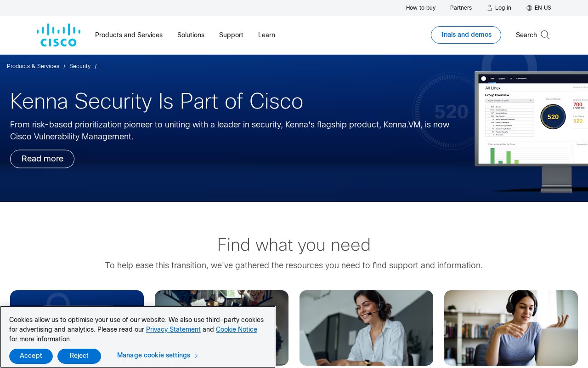Click the Log in person icon
The height and width of the screenshot is (368, 588).
[490, 8]
